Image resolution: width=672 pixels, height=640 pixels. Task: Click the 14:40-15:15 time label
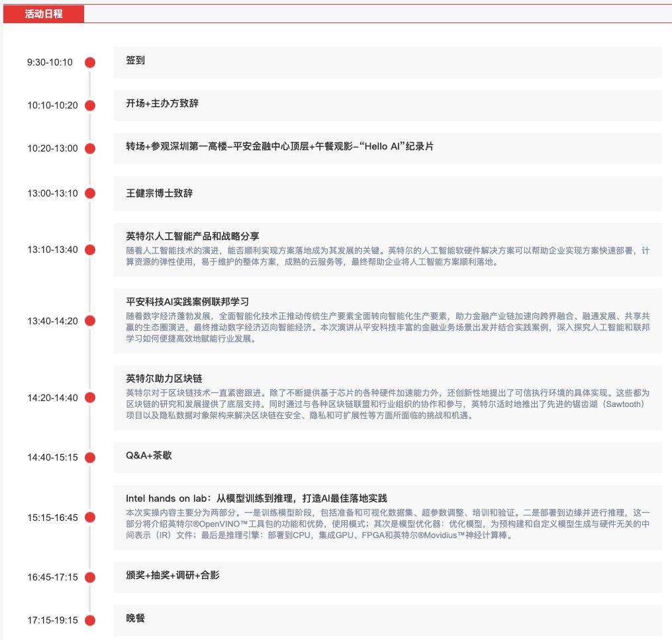tap(53, 457)
